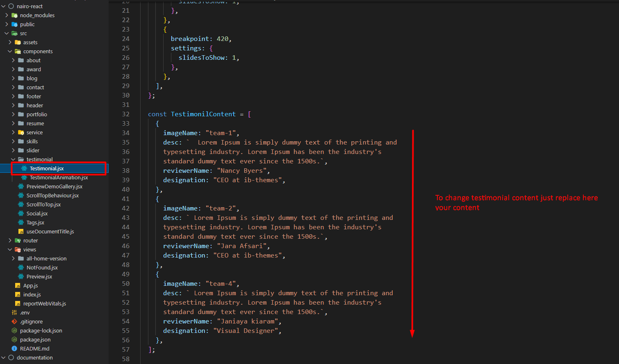Click the React icon of NotFound.jsx
This screenshot has height=364, width=619.
click(21, 267)
